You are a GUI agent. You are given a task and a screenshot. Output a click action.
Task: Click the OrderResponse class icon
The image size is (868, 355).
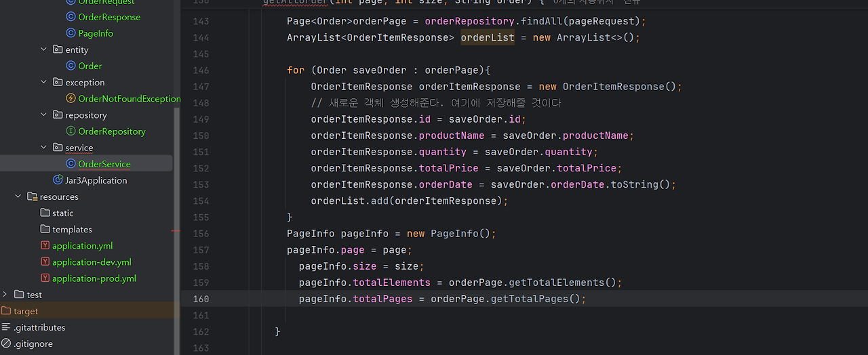[71, 17]
